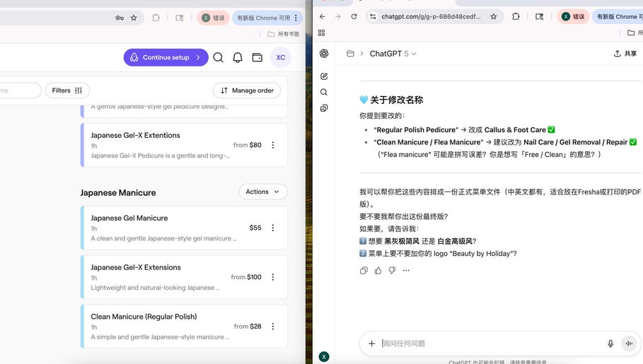This screenshot has width=643, height=364.
Task: Open the Japanese Manicure Actions dropdown
Action: 263,192
